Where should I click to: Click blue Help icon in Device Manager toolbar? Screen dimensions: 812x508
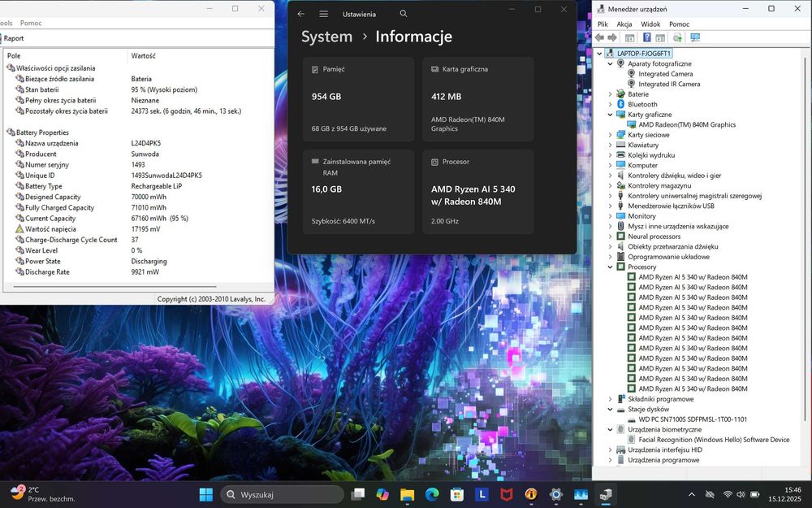pyautogui.click(x=647, y=37)
